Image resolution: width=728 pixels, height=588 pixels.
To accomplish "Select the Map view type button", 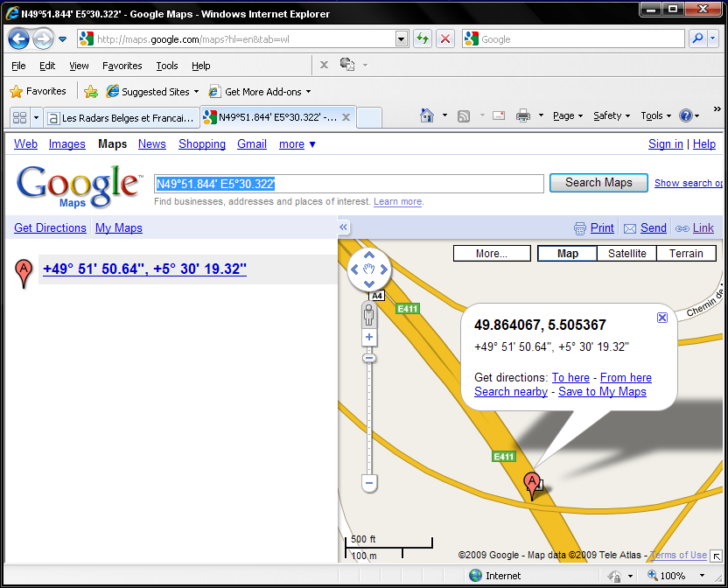I will point(568,254).
